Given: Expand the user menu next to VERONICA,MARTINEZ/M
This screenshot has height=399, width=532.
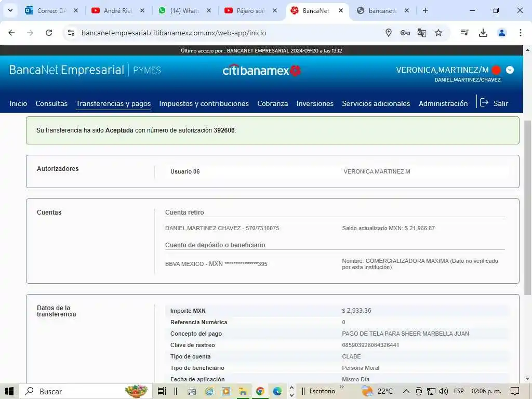Looking at the screenshot, I should 510,70.
